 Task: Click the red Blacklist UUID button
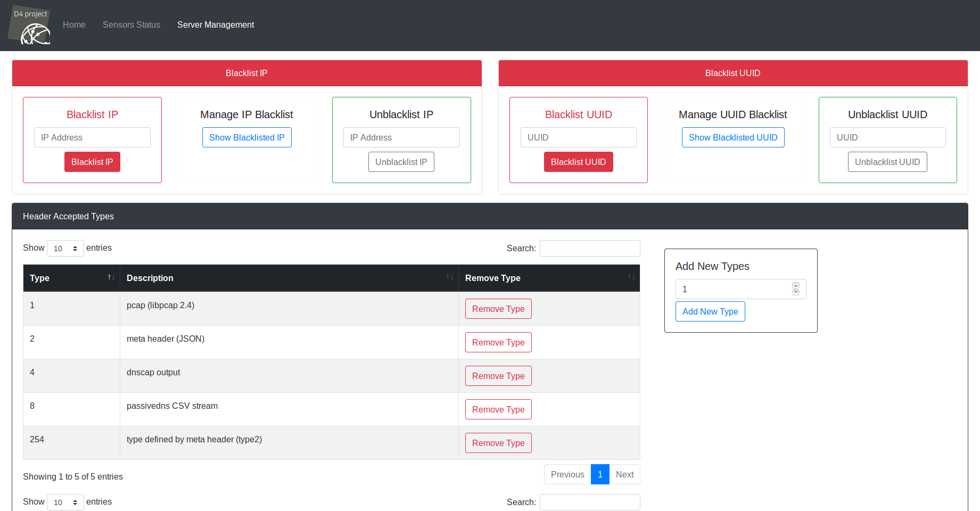578,162
